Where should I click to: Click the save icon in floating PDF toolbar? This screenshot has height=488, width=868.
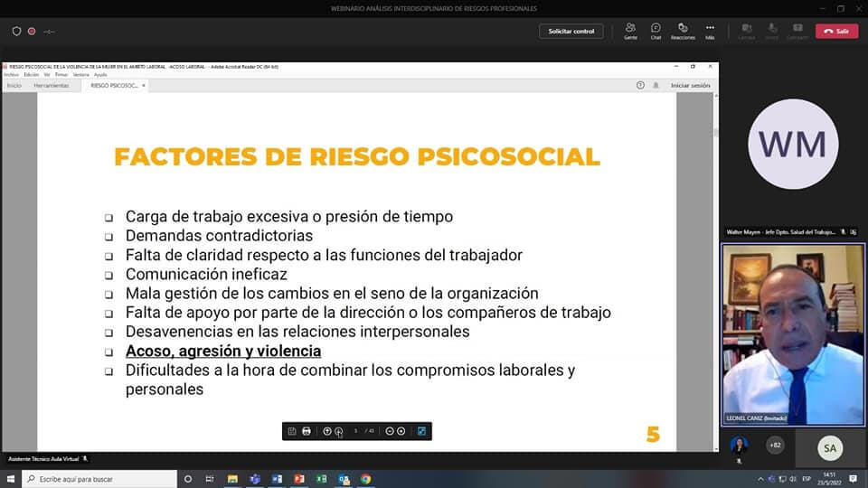(292, 431)
